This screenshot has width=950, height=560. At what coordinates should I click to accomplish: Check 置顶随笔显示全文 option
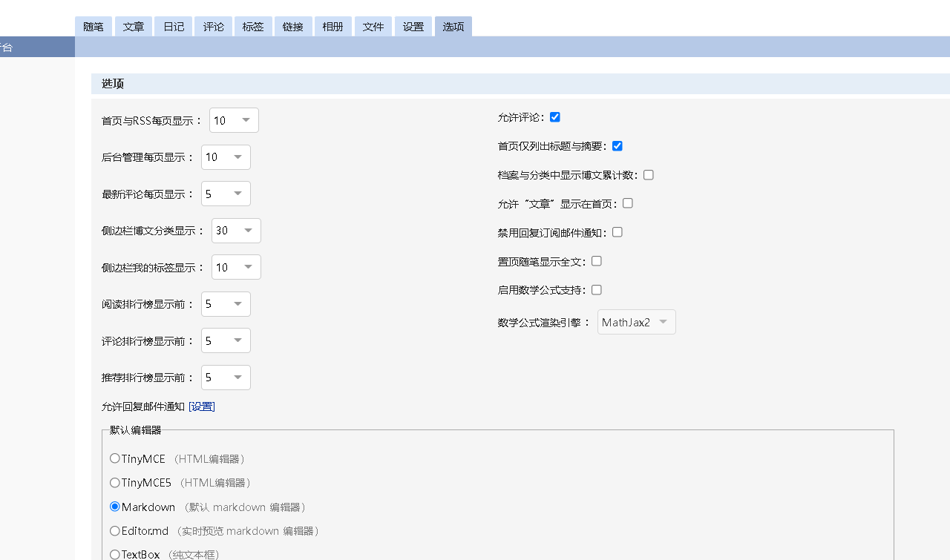pyautogui.click(x=597, y=261)
